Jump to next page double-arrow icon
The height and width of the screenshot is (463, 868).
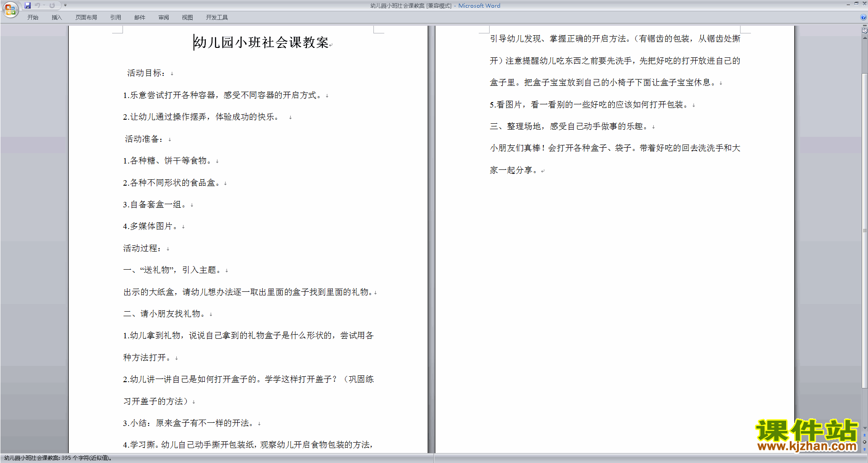(x=865, y=449)
